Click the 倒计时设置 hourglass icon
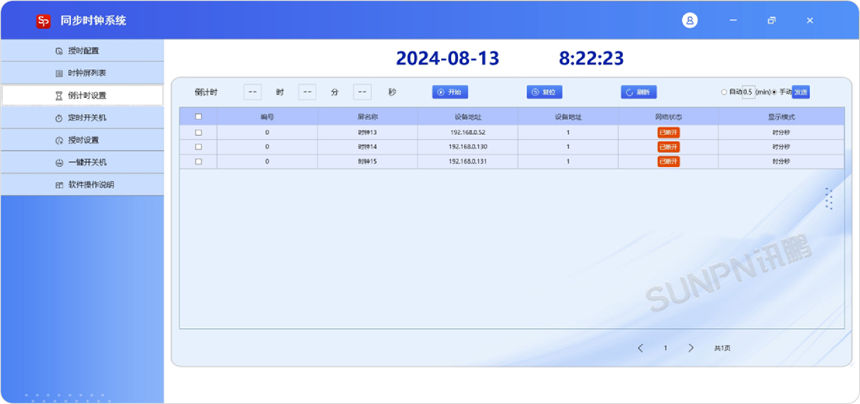 coord(59,96)
